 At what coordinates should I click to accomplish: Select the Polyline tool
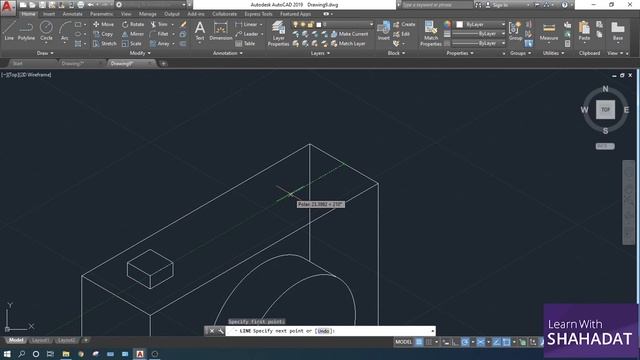[x=26, y=31]
